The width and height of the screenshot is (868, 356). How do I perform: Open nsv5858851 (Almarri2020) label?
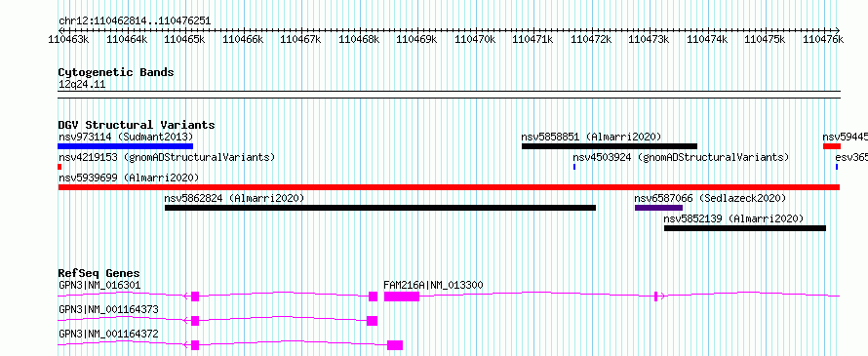point(591,137)
